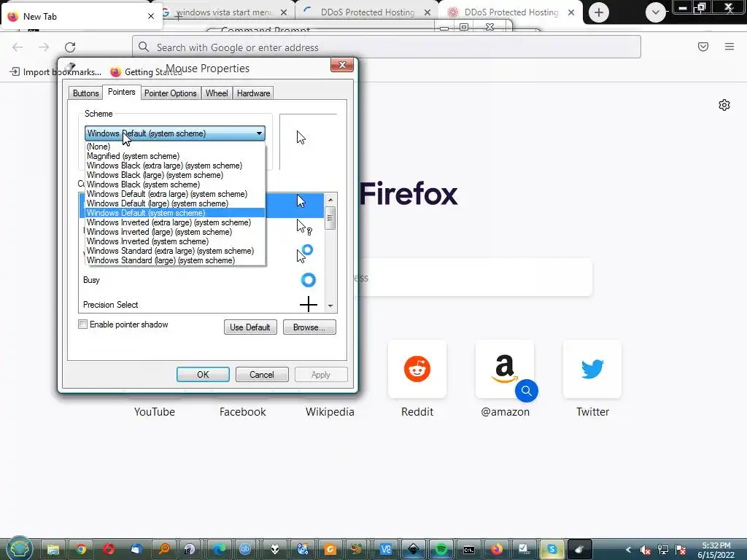Open Action Center flag tray icon
Image resolution: width=747 pixels, height=560 pixels.
click(x=681, y=550)
